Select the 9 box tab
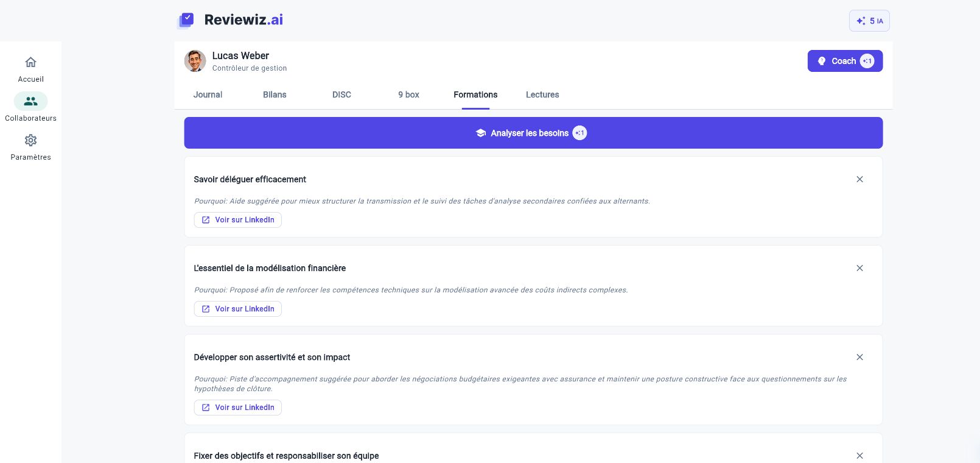Screen dimensions: 980x463 tap(408, 94)
